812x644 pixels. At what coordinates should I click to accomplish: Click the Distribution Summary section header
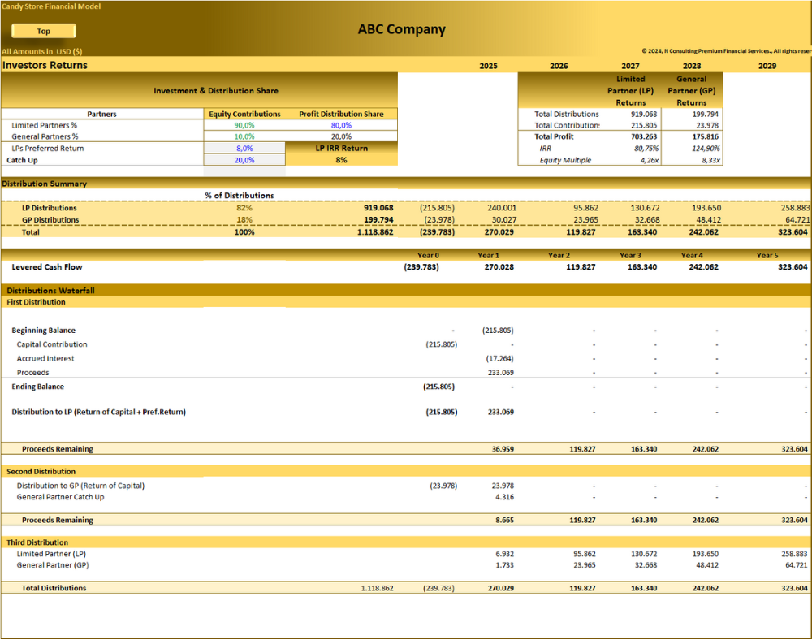point(44,184)
